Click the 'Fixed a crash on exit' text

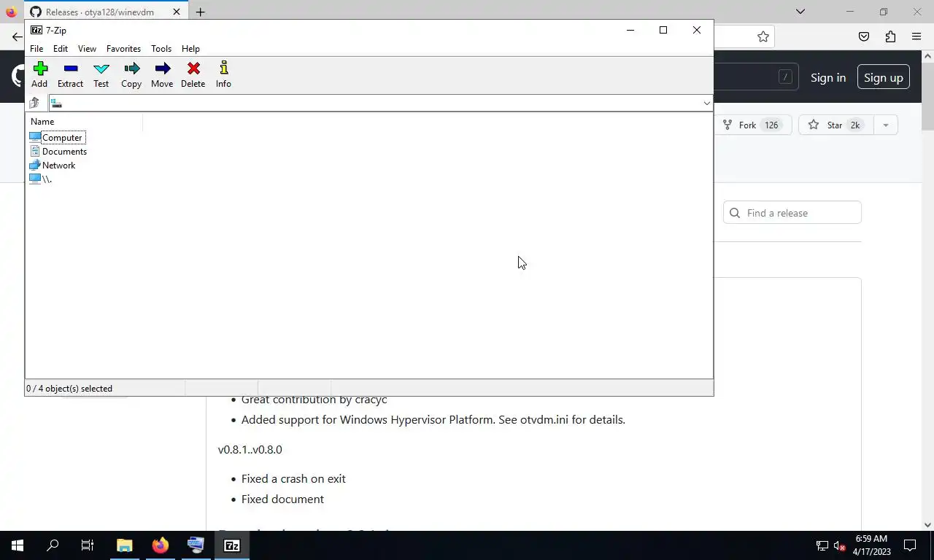(293, 478)
